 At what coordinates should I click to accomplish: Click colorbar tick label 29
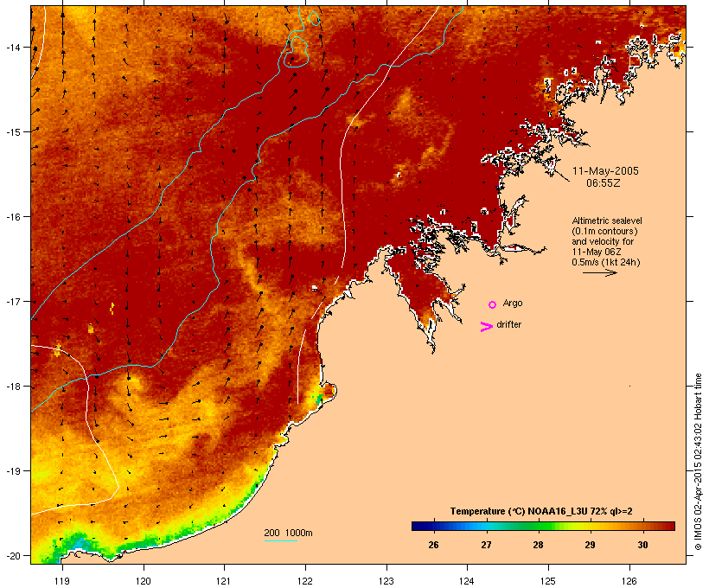(x=590, y=545)
